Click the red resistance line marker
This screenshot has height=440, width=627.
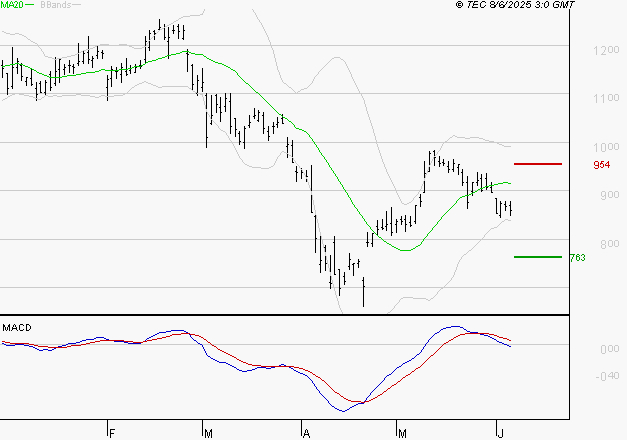[538, 164]
